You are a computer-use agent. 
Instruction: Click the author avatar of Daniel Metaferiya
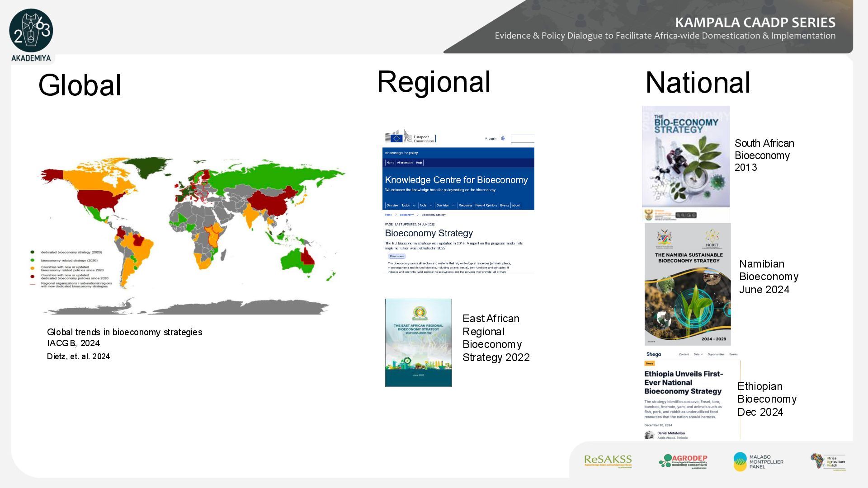[649, 435]
